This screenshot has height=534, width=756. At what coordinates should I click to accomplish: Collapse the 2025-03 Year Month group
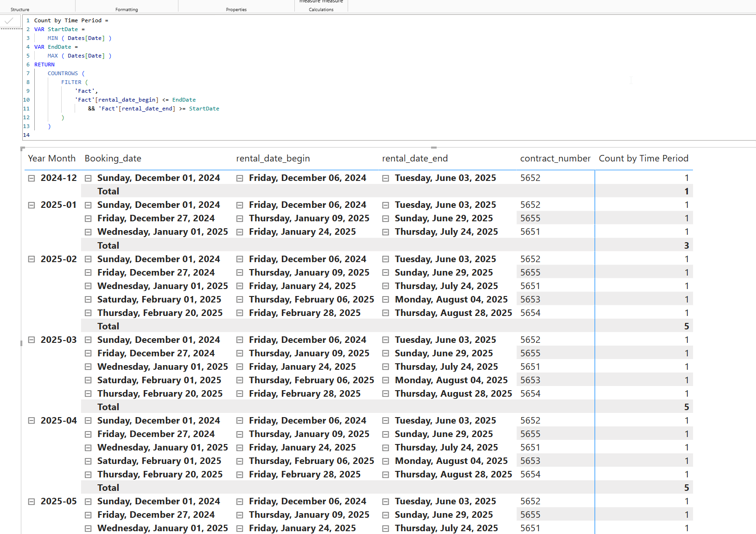pos(32,340)
